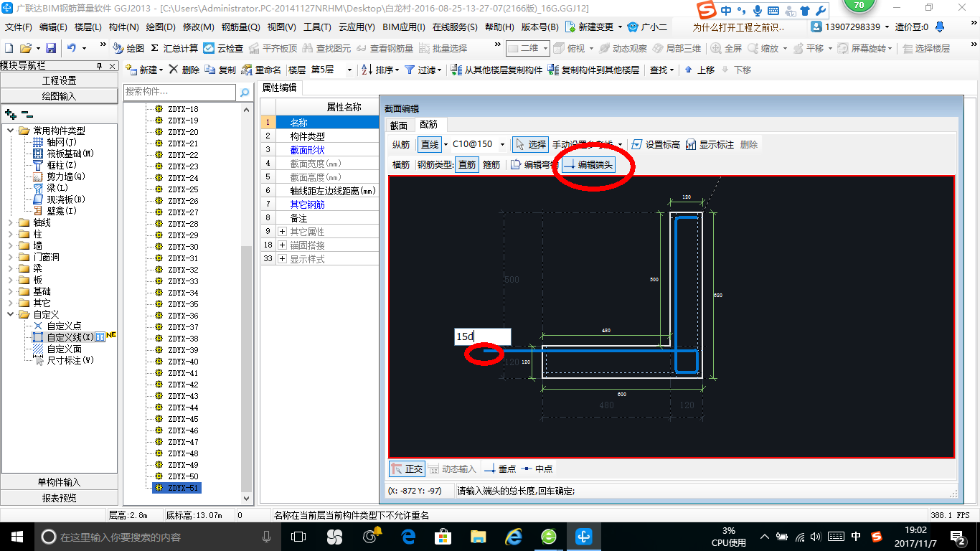The image size is (980, 551).
Task: Open the 二维 view mode dropdown
Action: tap(545, 48)
